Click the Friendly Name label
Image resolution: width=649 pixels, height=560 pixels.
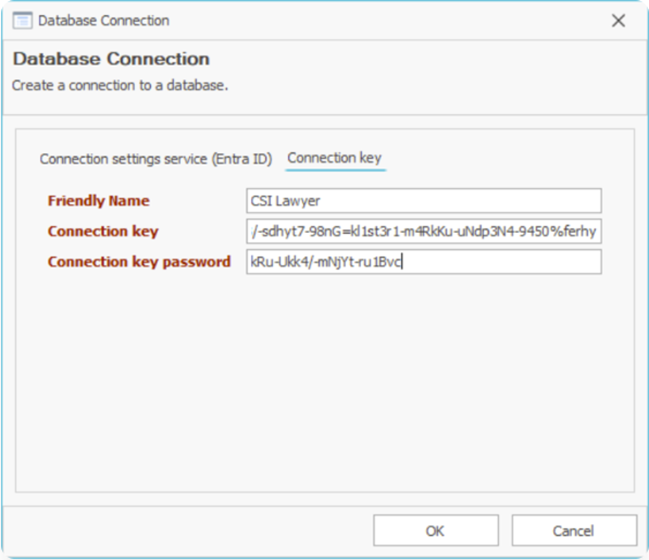[98, 201]
